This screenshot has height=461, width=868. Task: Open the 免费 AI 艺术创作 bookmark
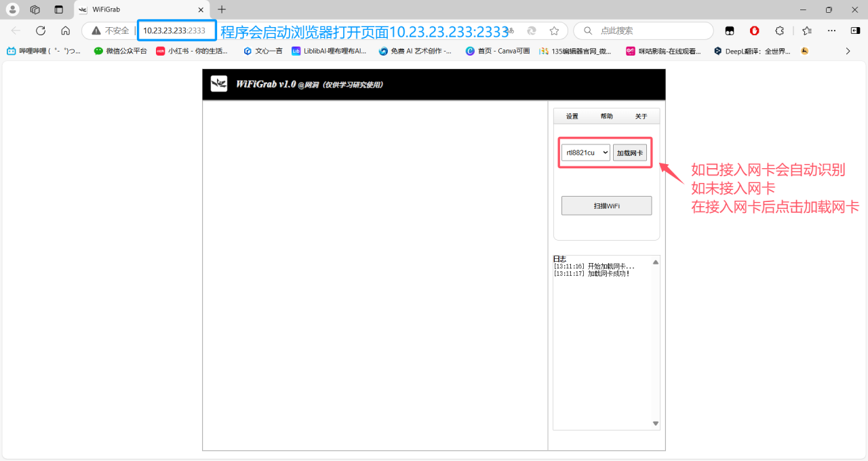tap(415, 51)
